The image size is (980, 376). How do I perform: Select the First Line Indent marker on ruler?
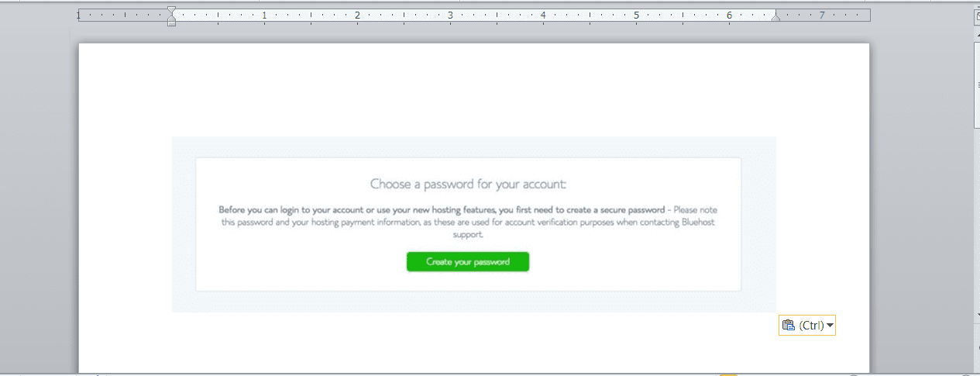pyautogui.click(x=171, y=11)
